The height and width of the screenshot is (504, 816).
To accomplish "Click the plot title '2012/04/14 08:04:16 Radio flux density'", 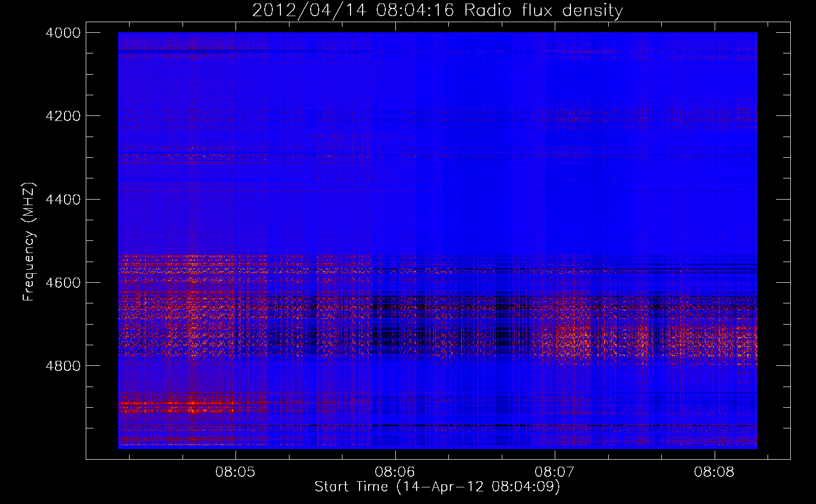I will point(437,10).
